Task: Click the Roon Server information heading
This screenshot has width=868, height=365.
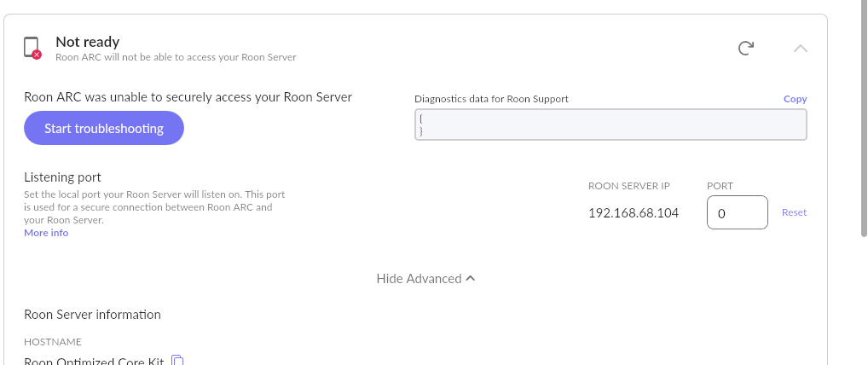Action: pos(92,315)
